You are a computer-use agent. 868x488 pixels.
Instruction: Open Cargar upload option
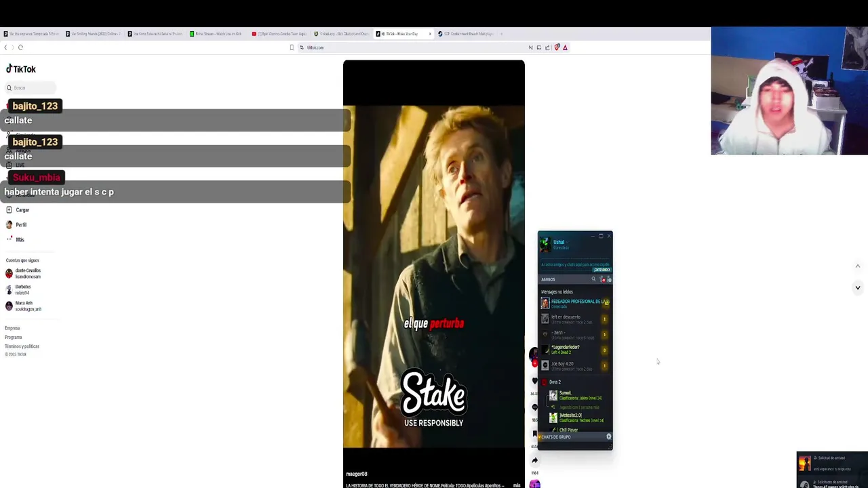(18, 210)
